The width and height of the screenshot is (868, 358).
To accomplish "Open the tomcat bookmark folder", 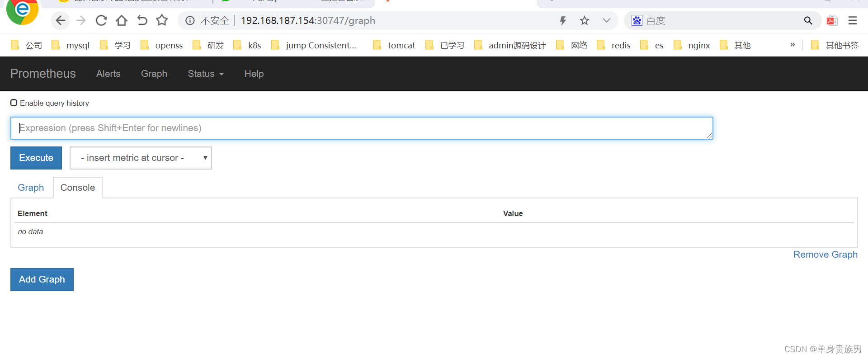I will click(x=394, y=45).
